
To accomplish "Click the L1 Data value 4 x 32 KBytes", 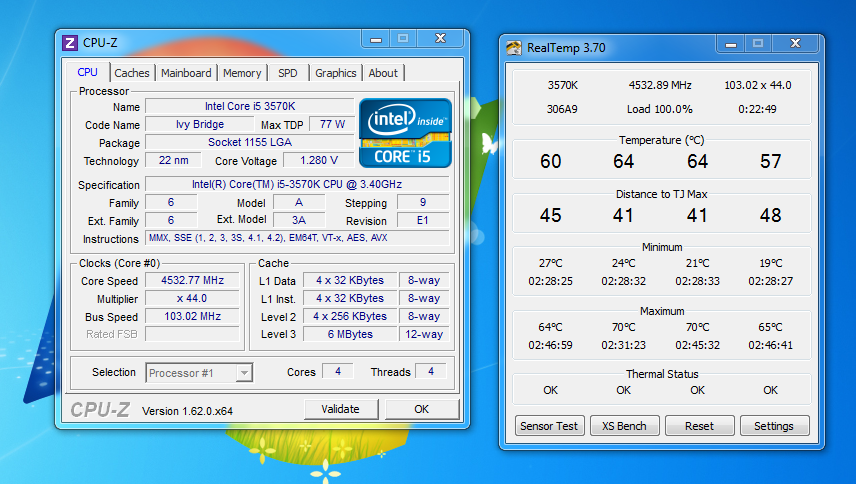I will pos(350,280).
